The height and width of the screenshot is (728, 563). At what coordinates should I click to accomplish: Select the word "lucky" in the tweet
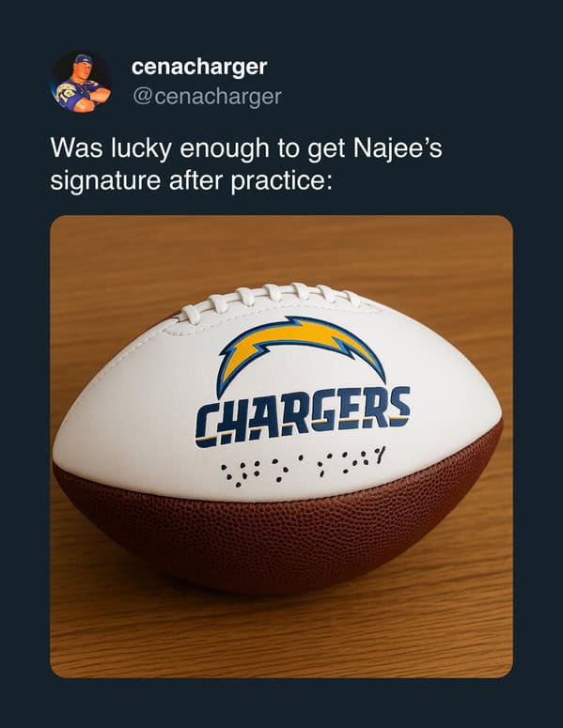point(140,149)
